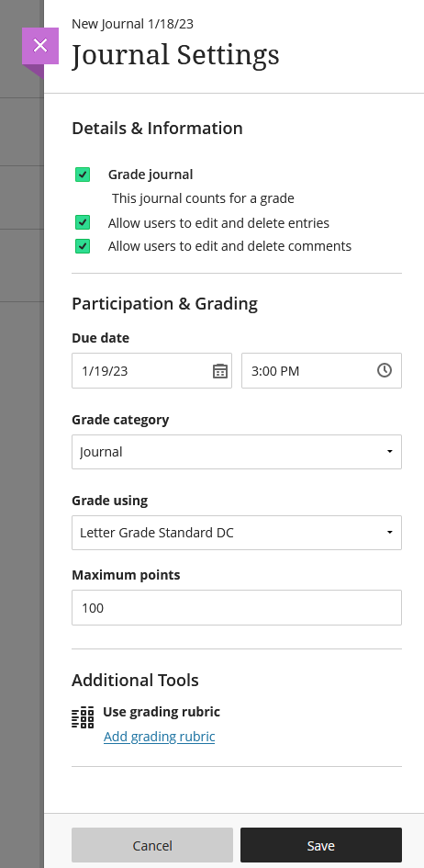Close the Journal Settings panel with the X

[x=40, y=46]
